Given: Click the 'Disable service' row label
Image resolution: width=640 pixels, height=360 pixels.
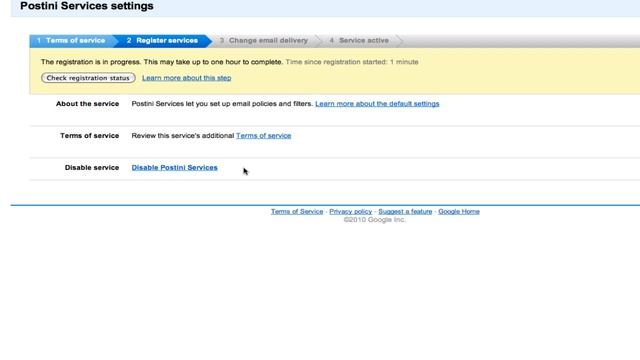Looking at the screenshot, I should (92, 167).
